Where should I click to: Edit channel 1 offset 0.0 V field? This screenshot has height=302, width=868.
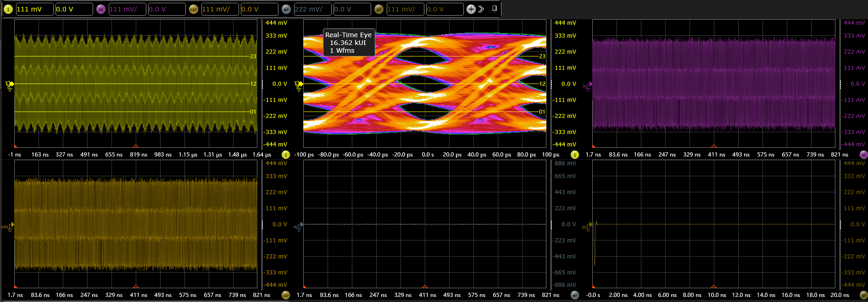[74, 9]
